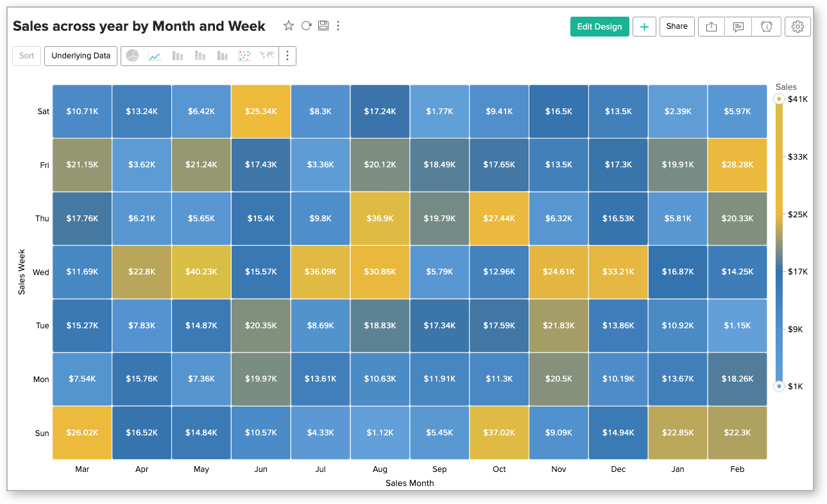Viewport: 827px width, 504px height.
Task: Set a data alert with the alarm icon
Action: point(767,26)
